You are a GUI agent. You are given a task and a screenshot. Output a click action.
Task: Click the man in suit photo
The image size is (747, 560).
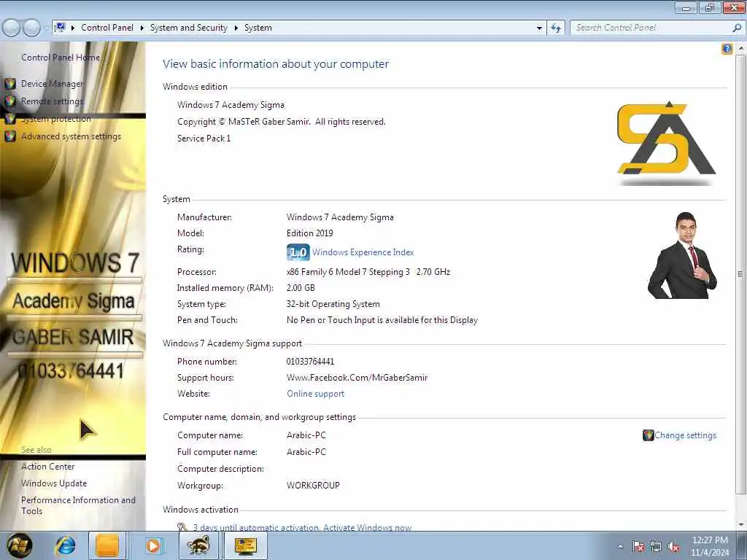coord(682,255)
